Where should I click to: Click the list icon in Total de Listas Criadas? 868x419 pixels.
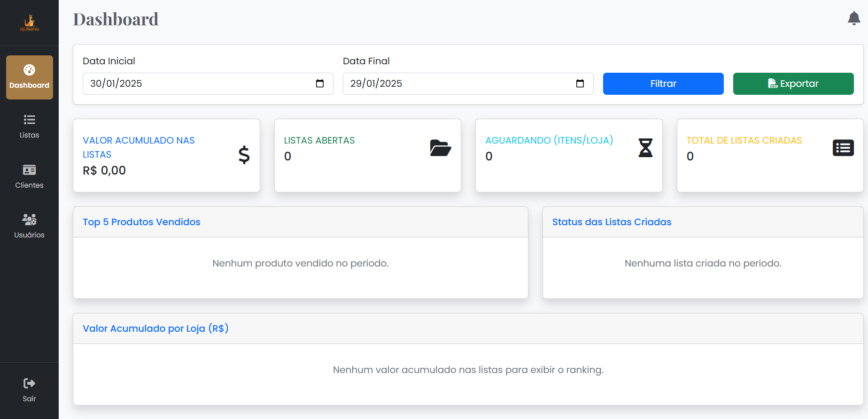(x=843, y=148)
